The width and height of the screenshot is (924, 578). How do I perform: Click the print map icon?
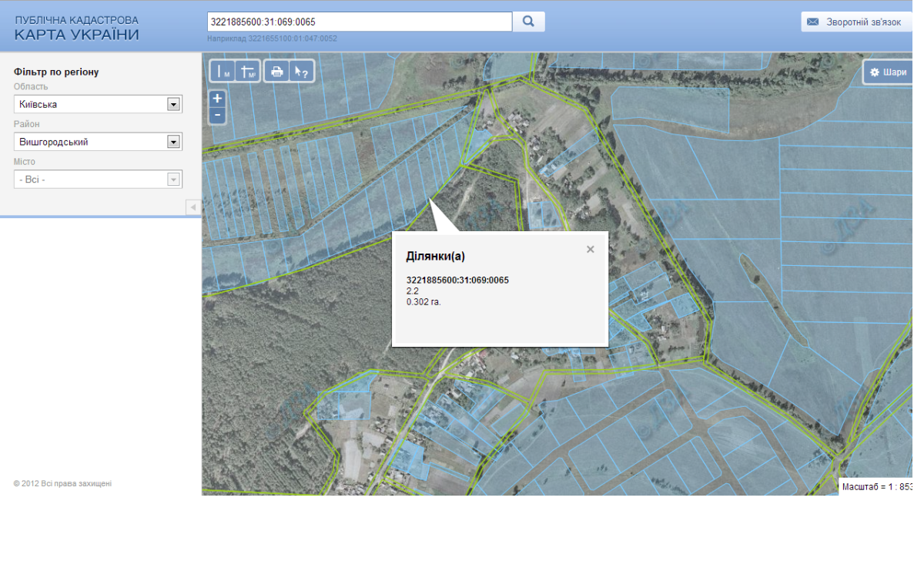coord(277,72)
